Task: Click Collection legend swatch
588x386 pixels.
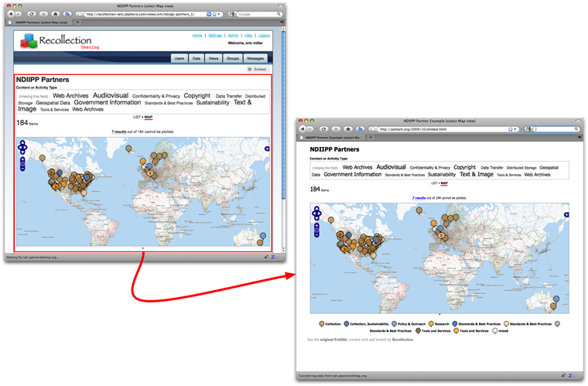Action: [321, 324]
